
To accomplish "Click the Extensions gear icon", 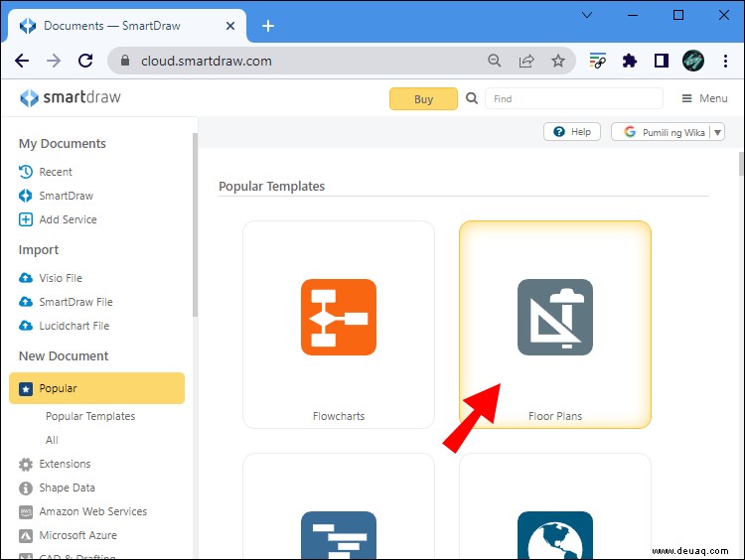I will pos(26,464).
